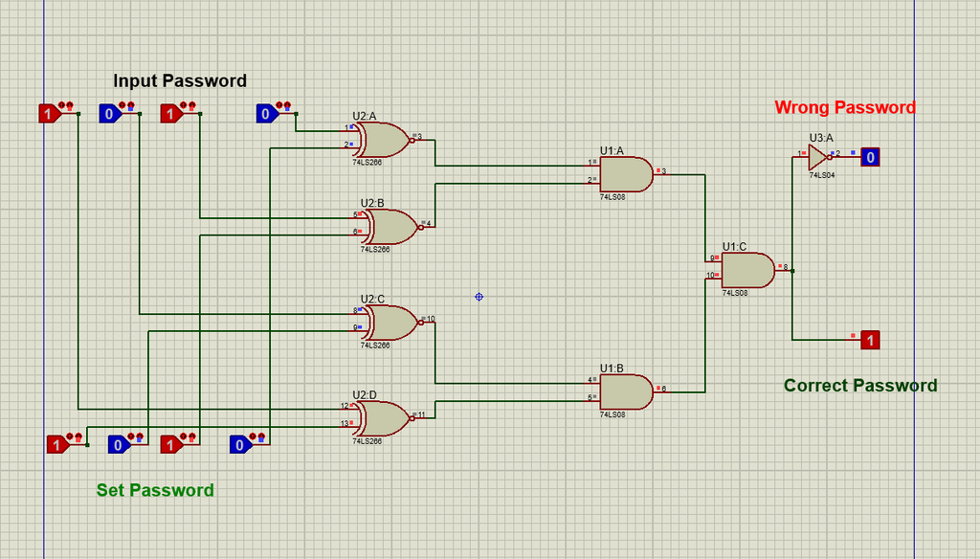Select the Correct Password text label
Screen dimensions: 980x559
(x=860, y=385)
